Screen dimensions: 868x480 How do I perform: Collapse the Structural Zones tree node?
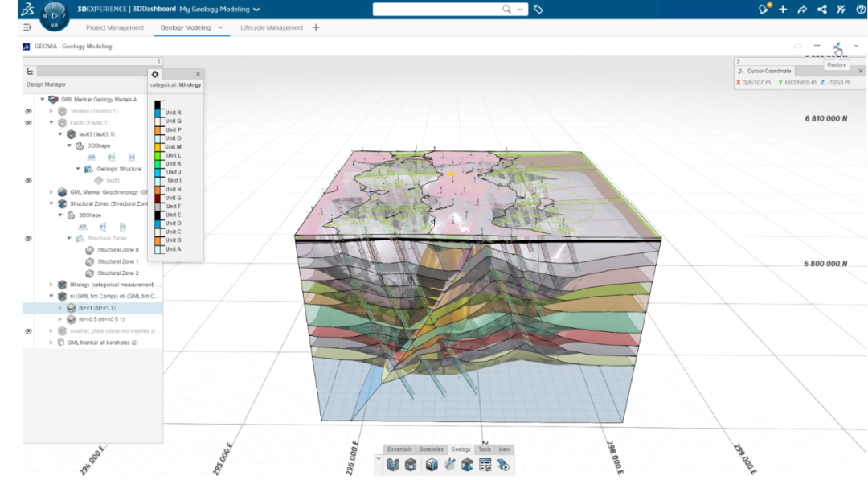click(x=69, y=239)
